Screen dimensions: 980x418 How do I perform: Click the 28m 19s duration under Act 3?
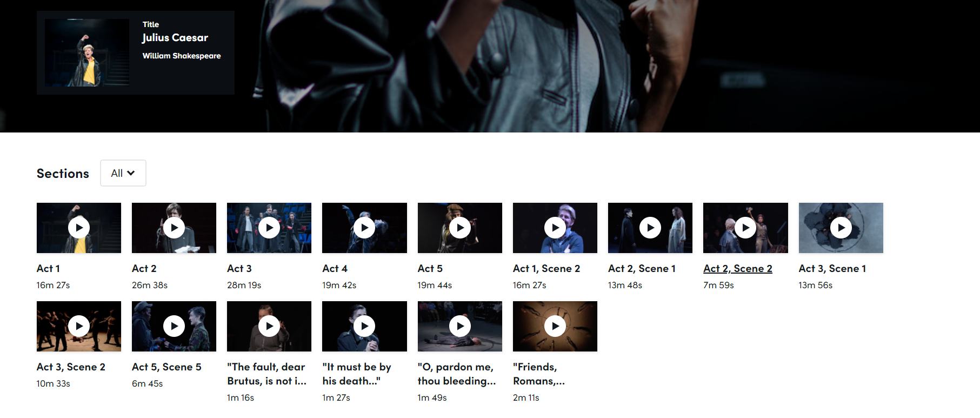point(244,285)
